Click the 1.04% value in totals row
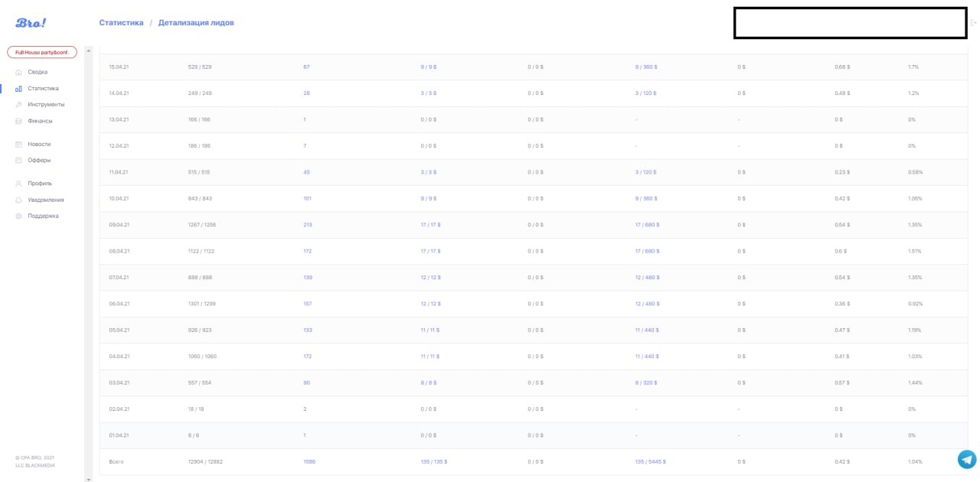980x482 pixels. [915, 462]
